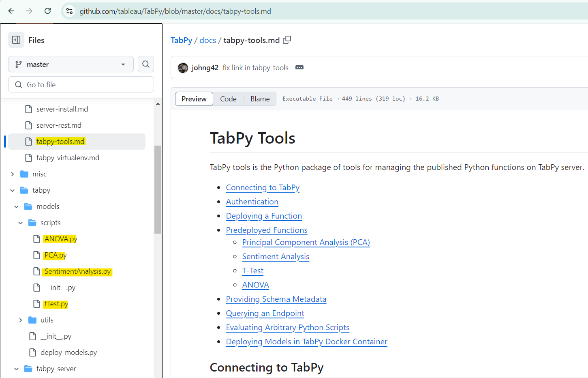Click the file icon beside server-install.md
This screenshot has width=588, height=378.
28,109
